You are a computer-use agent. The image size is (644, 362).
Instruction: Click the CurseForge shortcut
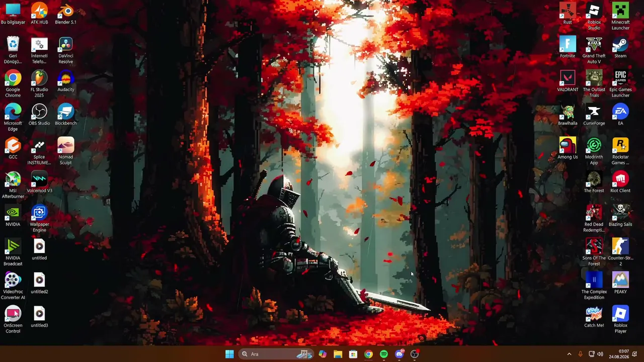594,115
